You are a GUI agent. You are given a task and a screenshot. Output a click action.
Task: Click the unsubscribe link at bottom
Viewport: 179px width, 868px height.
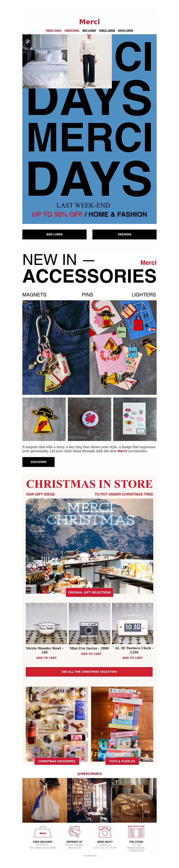(89, 855)
